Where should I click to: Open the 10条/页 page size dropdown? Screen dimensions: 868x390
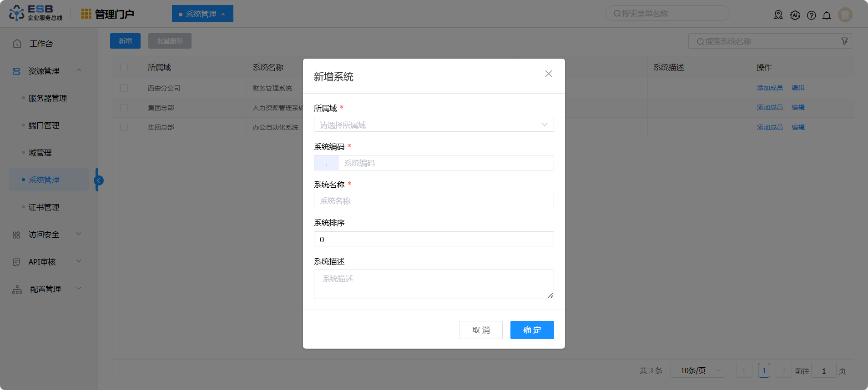[x=697, y=370]
